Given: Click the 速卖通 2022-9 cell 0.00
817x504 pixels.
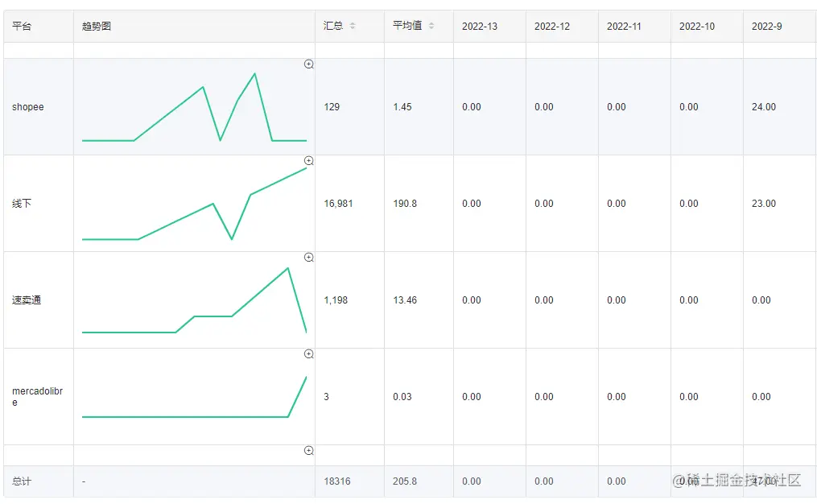Looking at the screenshot, I should pyautogui.click(x=761, y=300).
